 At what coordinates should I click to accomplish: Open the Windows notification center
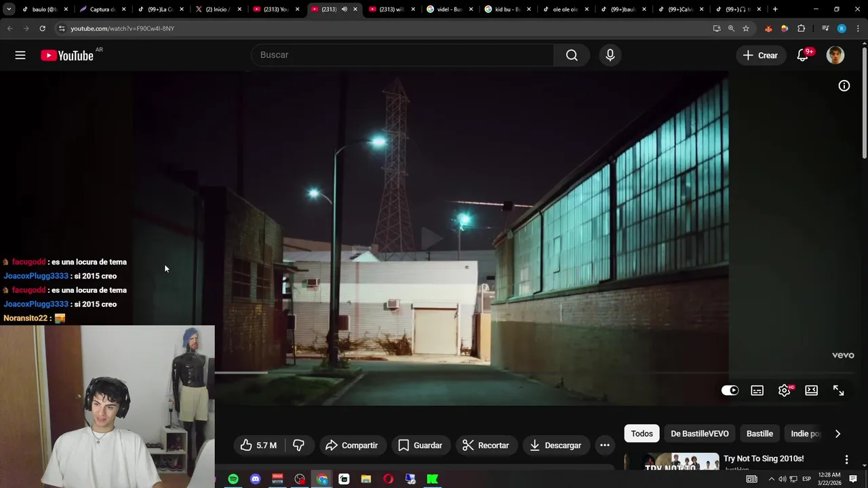853,479
